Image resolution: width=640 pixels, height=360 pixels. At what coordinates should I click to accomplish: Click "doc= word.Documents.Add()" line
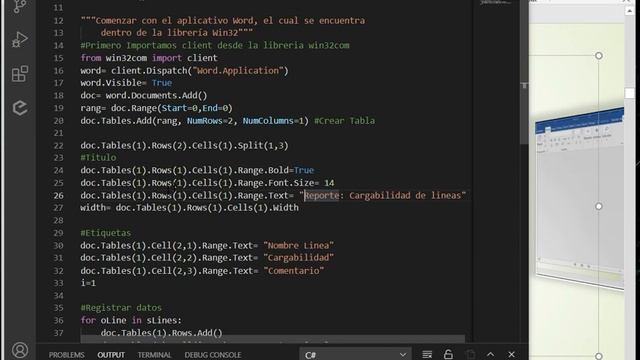144,96
